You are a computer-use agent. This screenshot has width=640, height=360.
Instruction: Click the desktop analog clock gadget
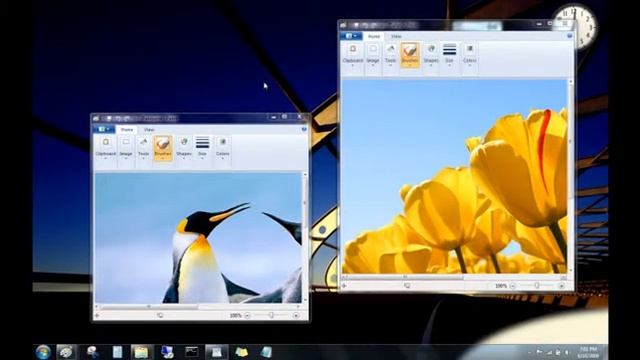(576, 27)
